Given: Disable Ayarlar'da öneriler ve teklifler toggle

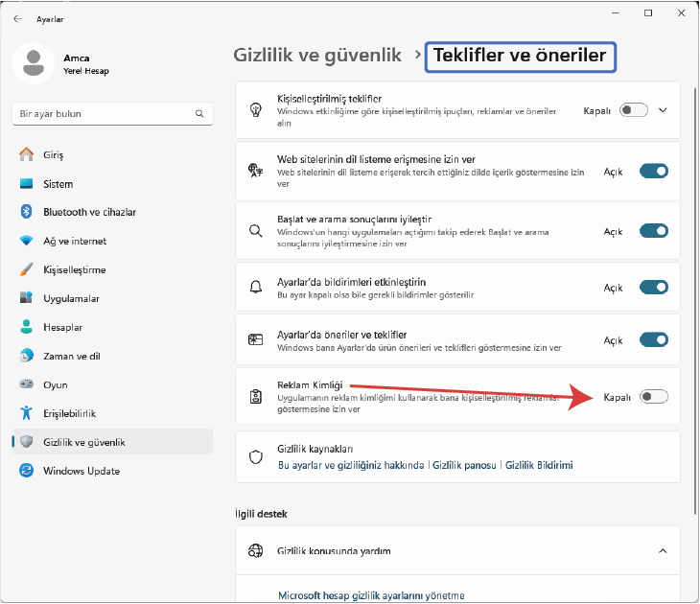Looking at the screenshot, I should click(654, 340).
